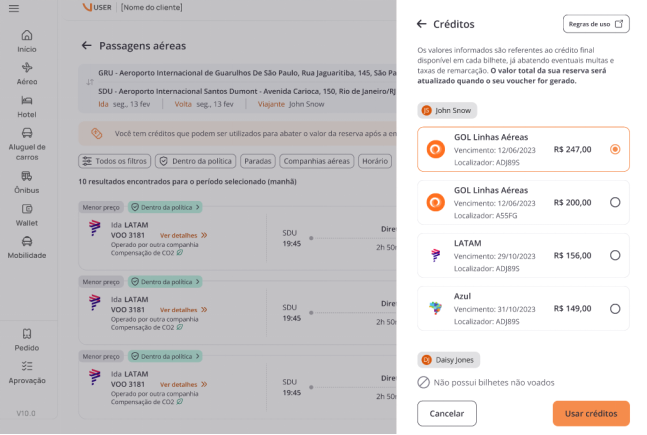The height and width of the screenshot is (435, 647).
Task: Select GOL R$ 200,00 credit radio
Action: coord(615,202)
